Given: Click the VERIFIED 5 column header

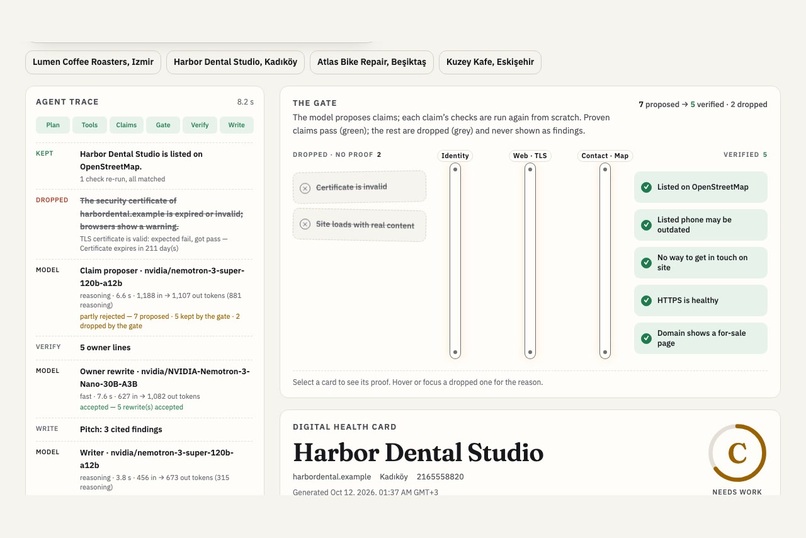Looking at the screenshot, I should pyautogui.click(x=745, y=155).
